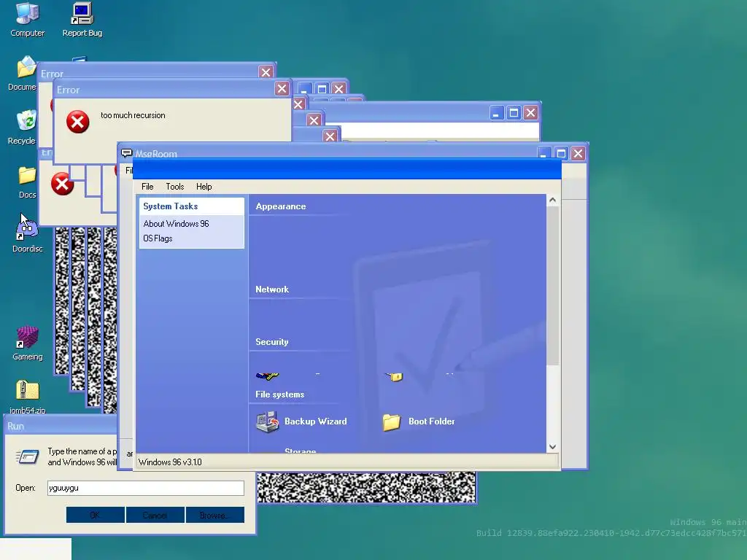
Task: Click the MsgRoom chat bubble title icon
Action: click(126, 153)
